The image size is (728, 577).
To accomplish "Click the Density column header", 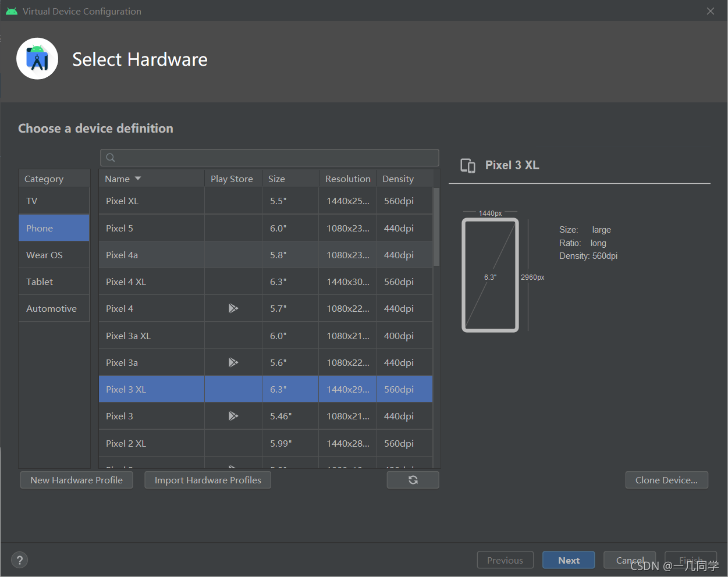I will [404, 179].
